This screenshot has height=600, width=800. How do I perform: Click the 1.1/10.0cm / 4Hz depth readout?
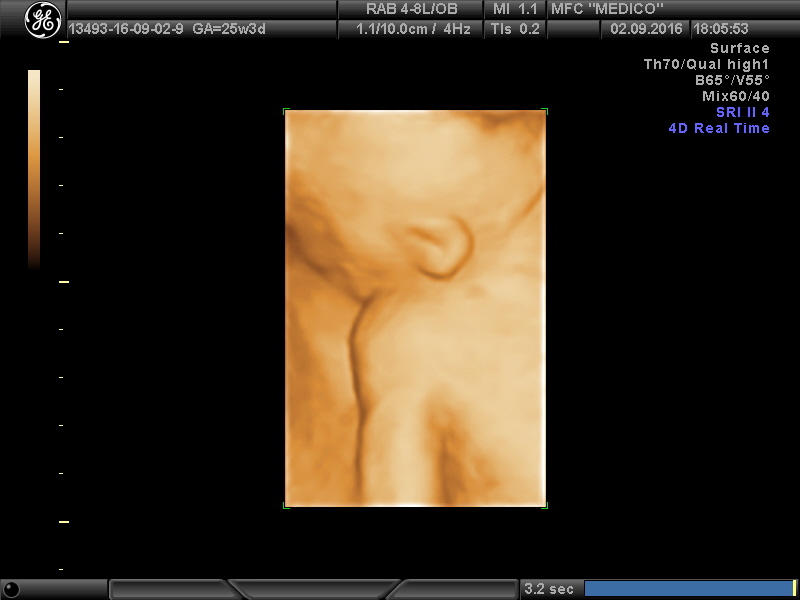tap(413, 29)
